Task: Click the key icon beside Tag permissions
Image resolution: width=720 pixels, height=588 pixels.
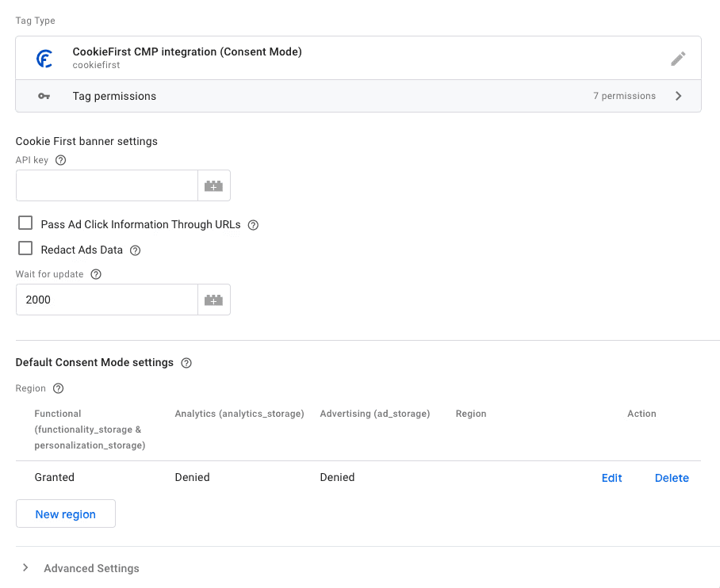Action: point(44,97)
